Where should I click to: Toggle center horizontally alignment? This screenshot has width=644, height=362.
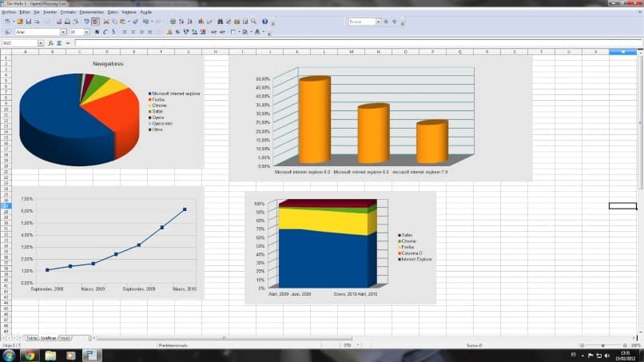[133, 32]
